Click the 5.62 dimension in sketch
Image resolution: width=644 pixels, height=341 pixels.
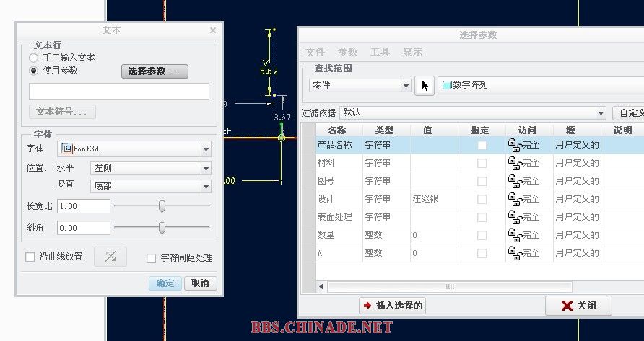pyautogui.click(x=269, y=71)
